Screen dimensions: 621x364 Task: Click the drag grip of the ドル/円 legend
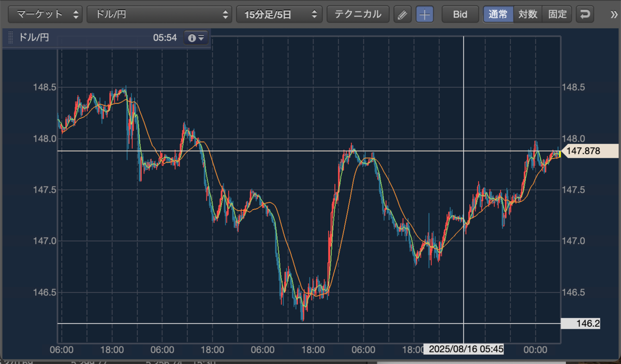(x=10, y=38)
